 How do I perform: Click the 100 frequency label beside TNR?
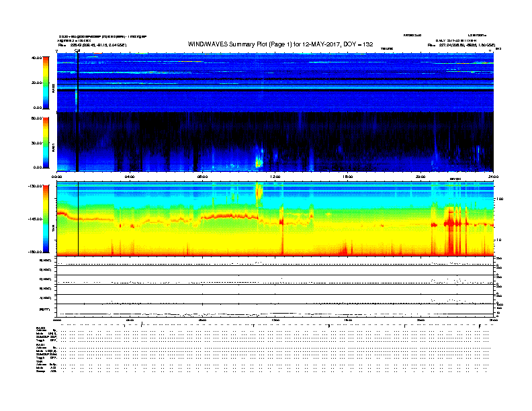pyautogui.click(x=500, y=199)
